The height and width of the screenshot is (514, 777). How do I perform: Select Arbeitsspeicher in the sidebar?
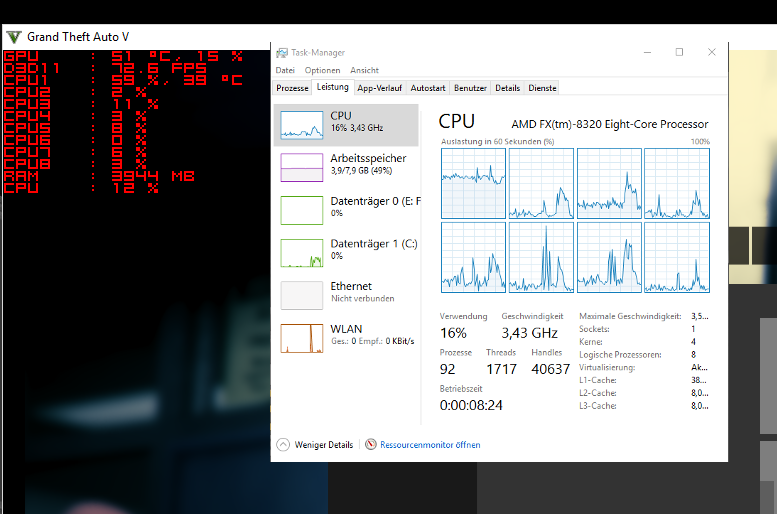(x=346, y=168)
